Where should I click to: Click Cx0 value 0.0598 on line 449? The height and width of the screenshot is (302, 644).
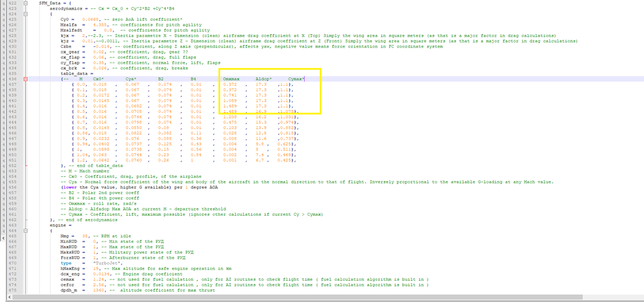pyautogui.click(x=100, y=149)
